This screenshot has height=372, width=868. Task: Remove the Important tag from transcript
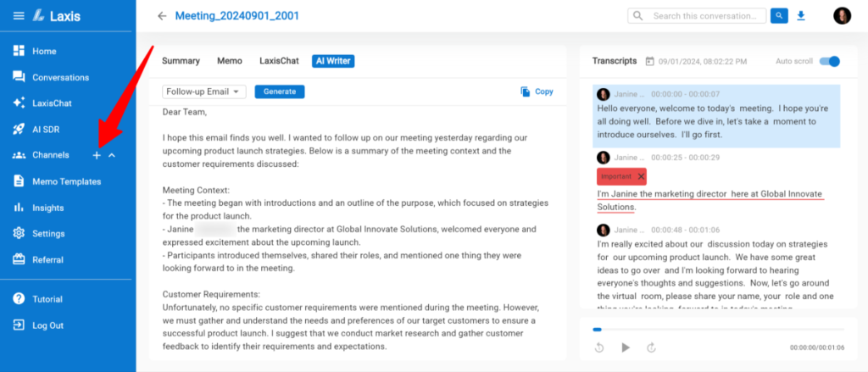(x=641, y=176)
